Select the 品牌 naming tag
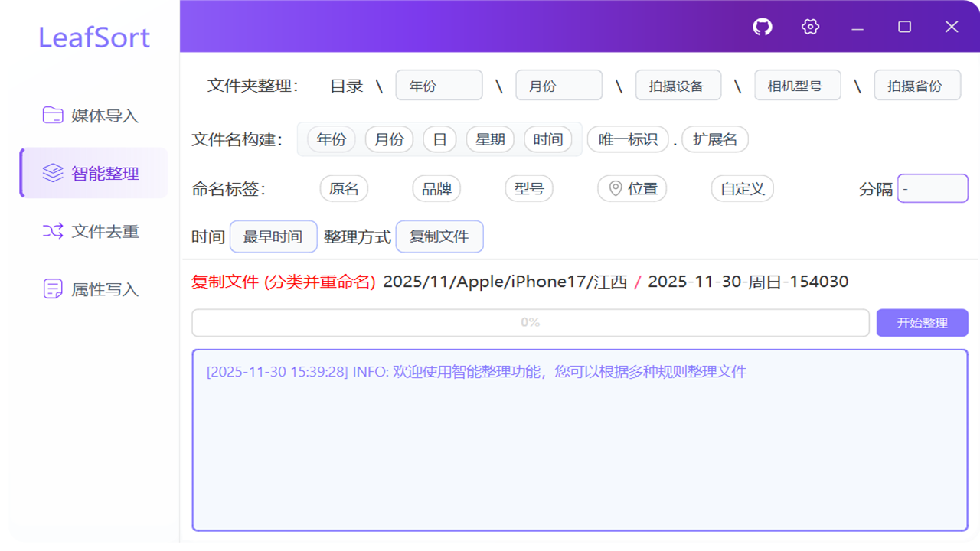 click(436, 188)
